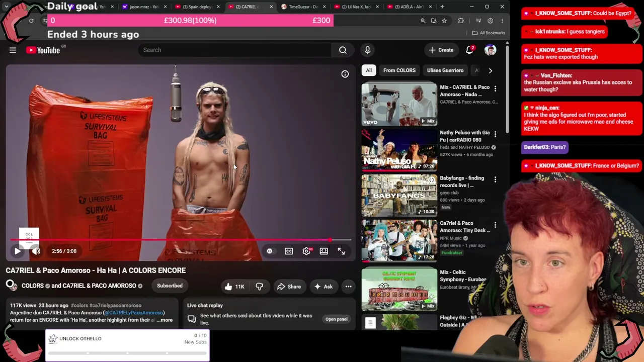Screen dimensions: 644x362
Task: Open more actions below the video
Action: [x=348, y=287]
